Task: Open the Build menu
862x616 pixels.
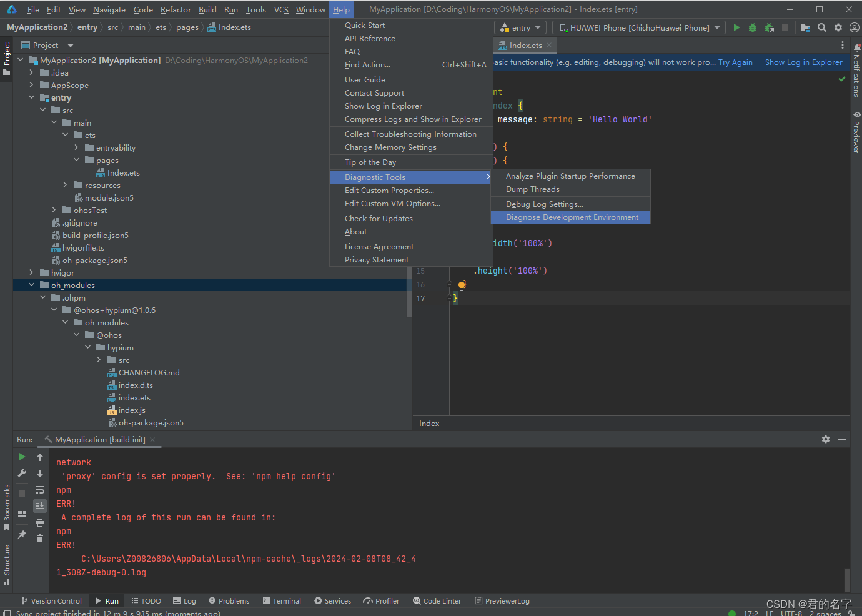Action: (x=207, y=9)
